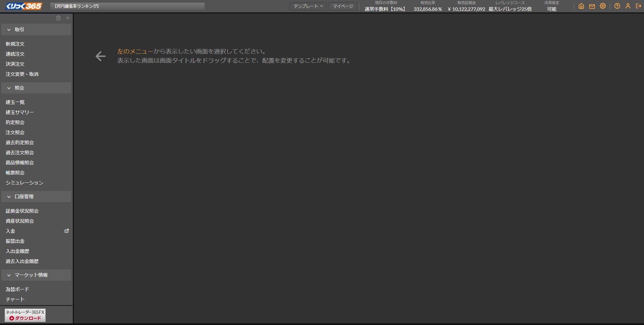The height and width of the screenshot is (325, 644).
Task: Select 決済注文 menu item
Action: point(15,64)
